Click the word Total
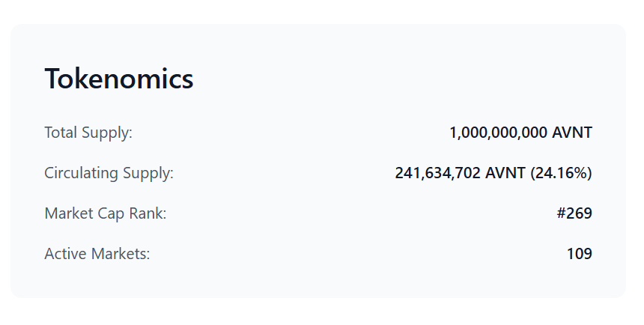Viewport: 644px width, 325px height. [x=61, y=133]
